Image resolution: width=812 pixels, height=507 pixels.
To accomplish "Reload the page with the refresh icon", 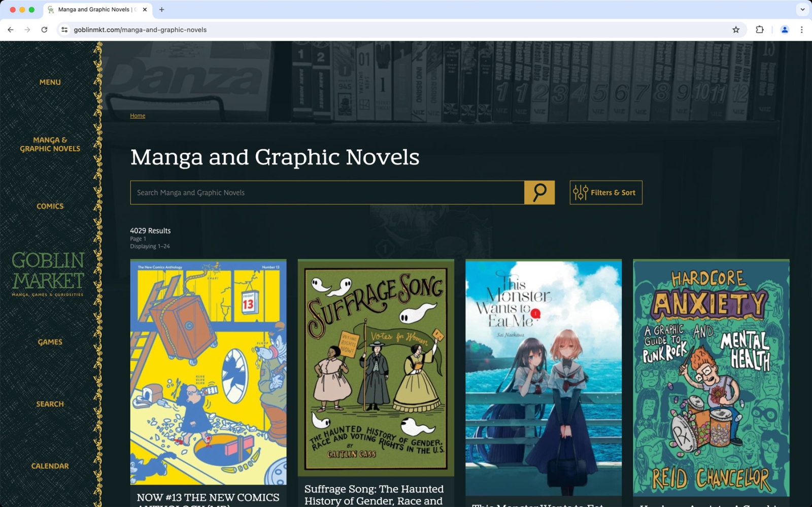I will tap(44, 30).
